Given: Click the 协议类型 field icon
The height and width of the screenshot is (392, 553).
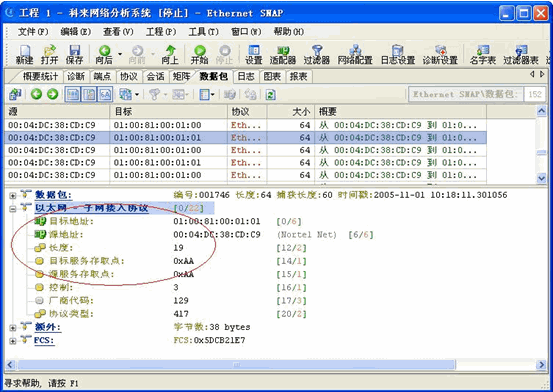Looking at the screenshot, I should (x=40, y=314).
